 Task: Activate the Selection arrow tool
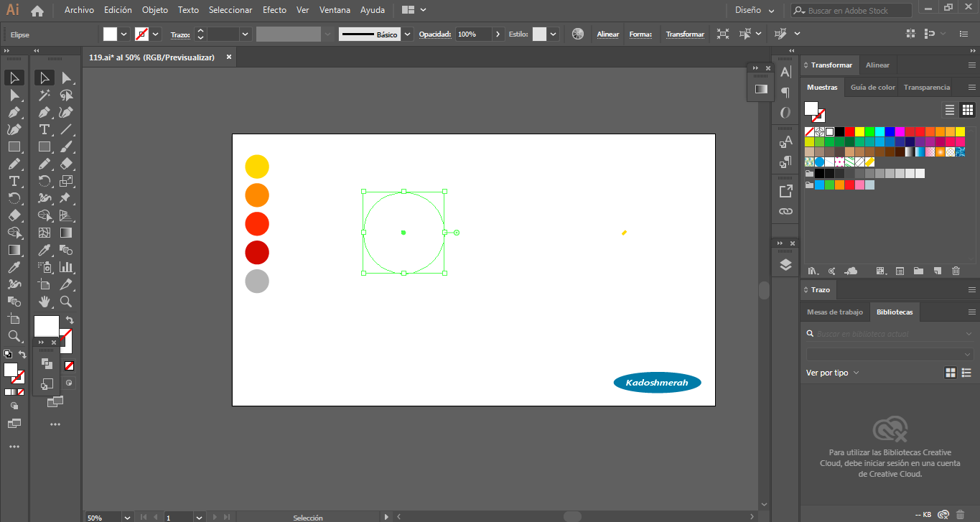[x=14, y=78]
